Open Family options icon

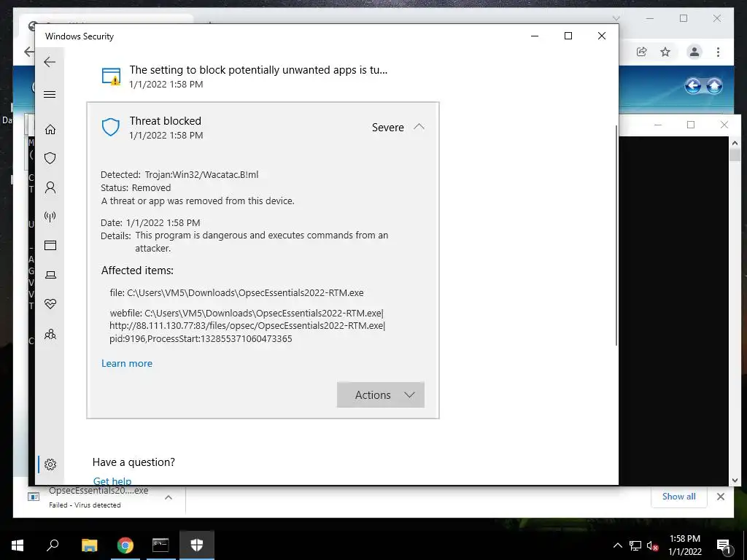coord(50,334)
